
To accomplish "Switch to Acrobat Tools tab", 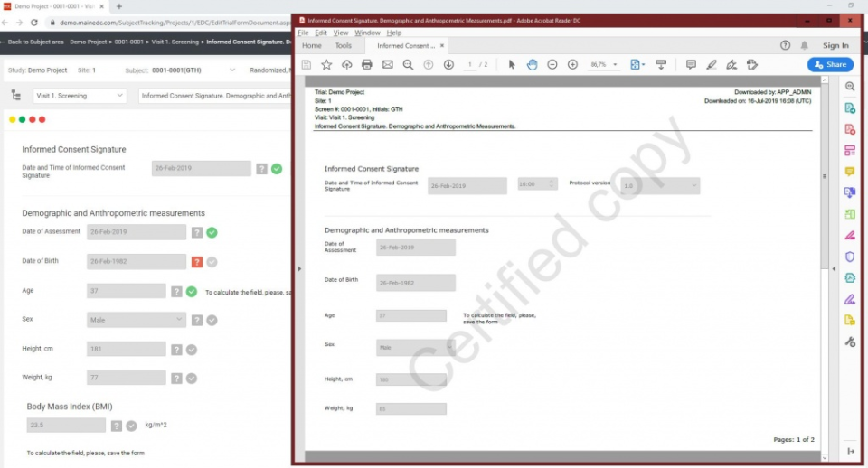I will point(344,45).
